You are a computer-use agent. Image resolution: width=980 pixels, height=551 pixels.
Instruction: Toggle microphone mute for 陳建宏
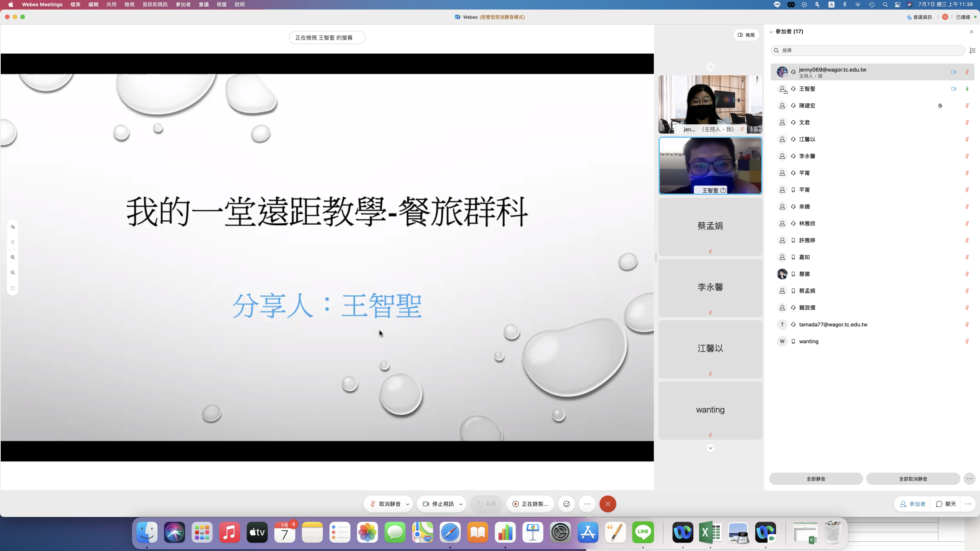[x=967, y=106]
